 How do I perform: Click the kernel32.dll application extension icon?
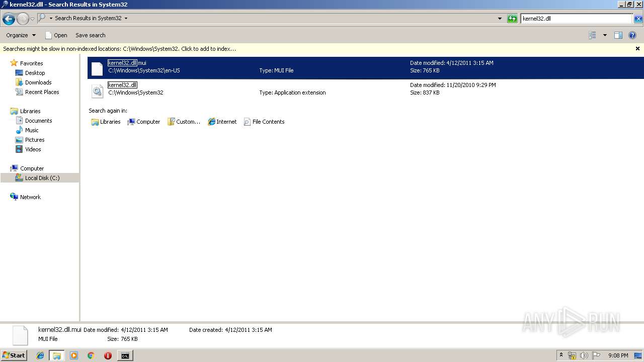click(97, 90)
